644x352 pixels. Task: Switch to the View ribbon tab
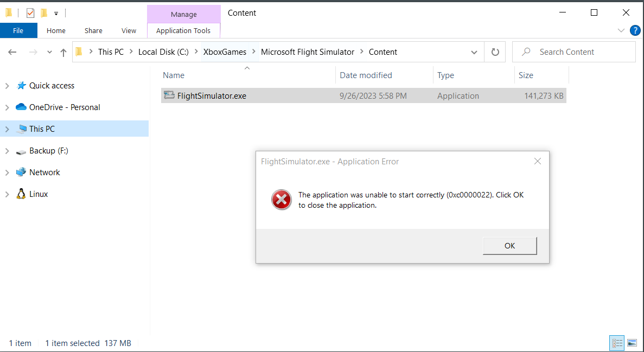click(x=129, y=30)
